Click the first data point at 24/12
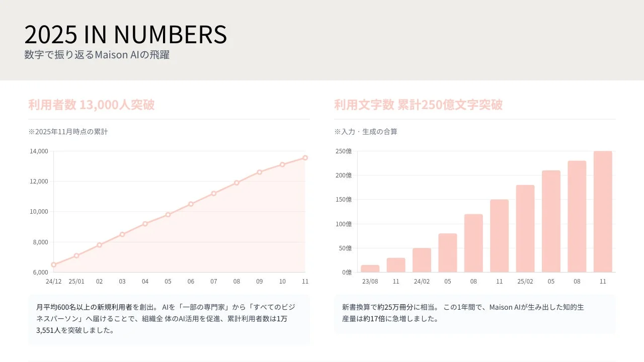This screenshot has width=644, height=362. (54, 263)
